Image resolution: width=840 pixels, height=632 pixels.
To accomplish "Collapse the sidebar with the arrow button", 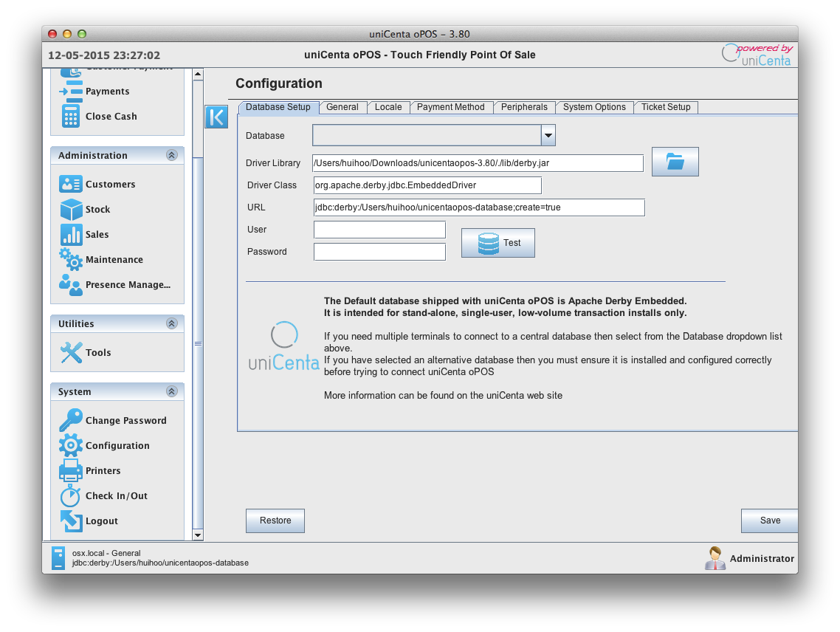I will coord(216,117).
